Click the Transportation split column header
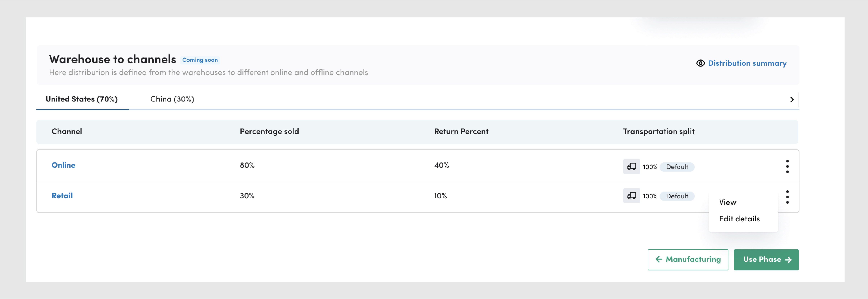This screenshot has height=299, width=868. (x=658, y=132)
